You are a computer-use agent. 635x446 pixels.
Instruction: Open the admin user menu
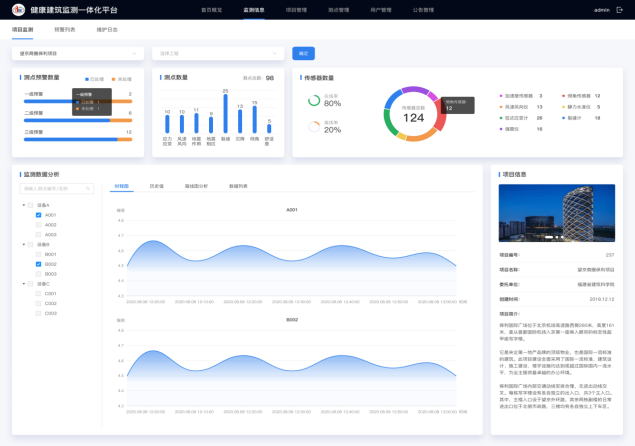click(x=605, y=10)
